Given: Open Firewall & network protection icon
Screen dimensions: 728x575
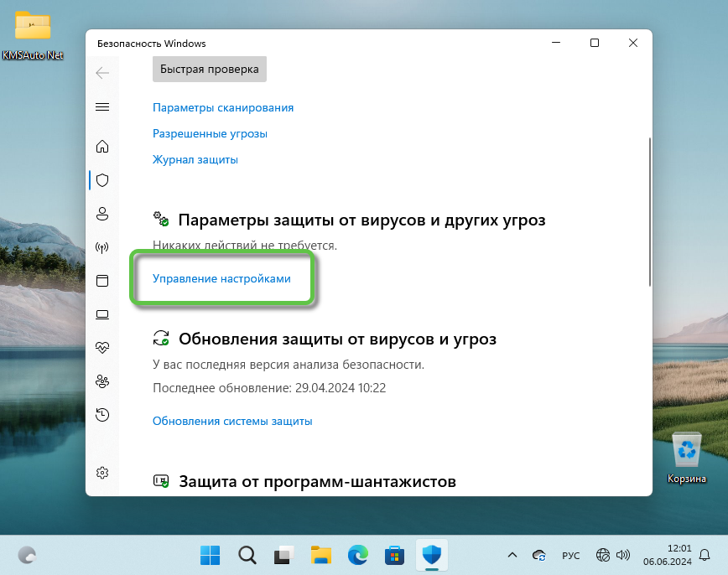Looking at the screenshot, I should point(102,247).
